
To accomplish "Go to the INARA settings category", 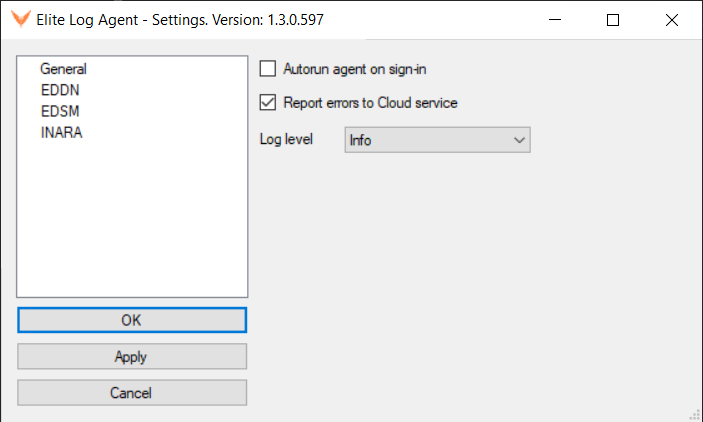I will click(x=61, y=132).
